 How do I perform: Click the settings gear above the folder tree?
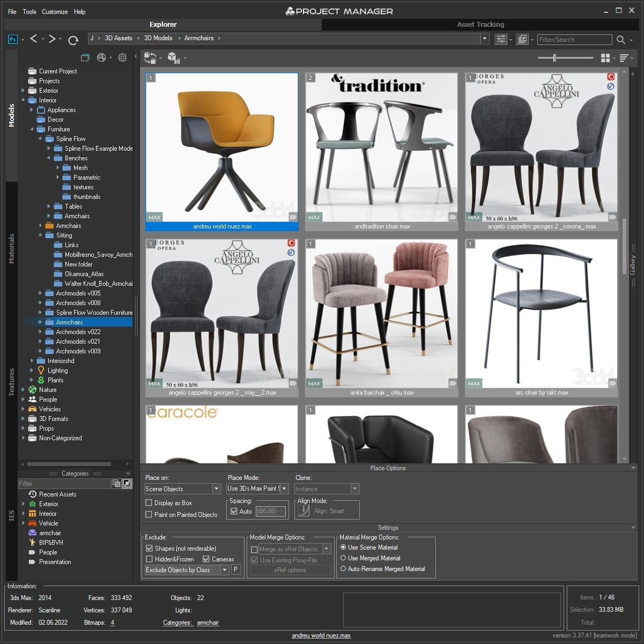122,57
